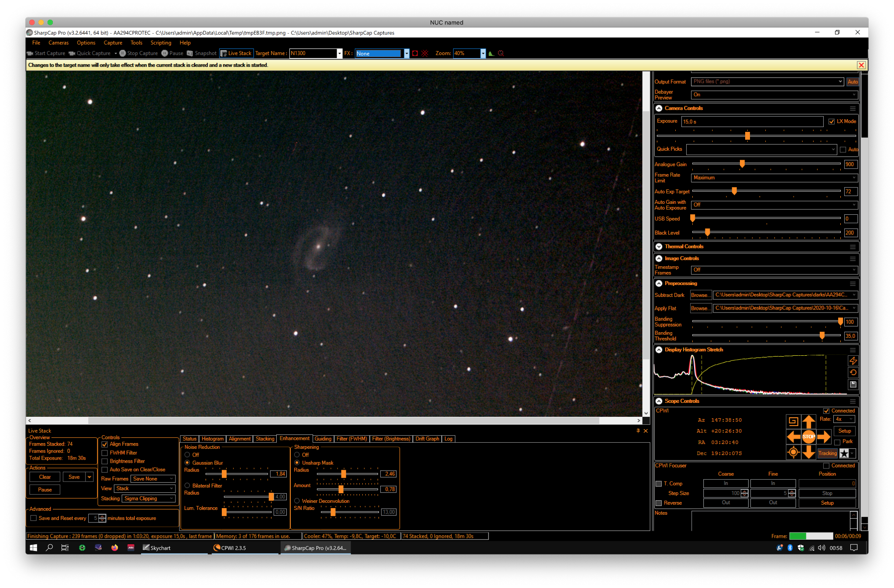Click the Black Level slider handle
Viewport: 894px width, 588px height.
click(707, 232)
